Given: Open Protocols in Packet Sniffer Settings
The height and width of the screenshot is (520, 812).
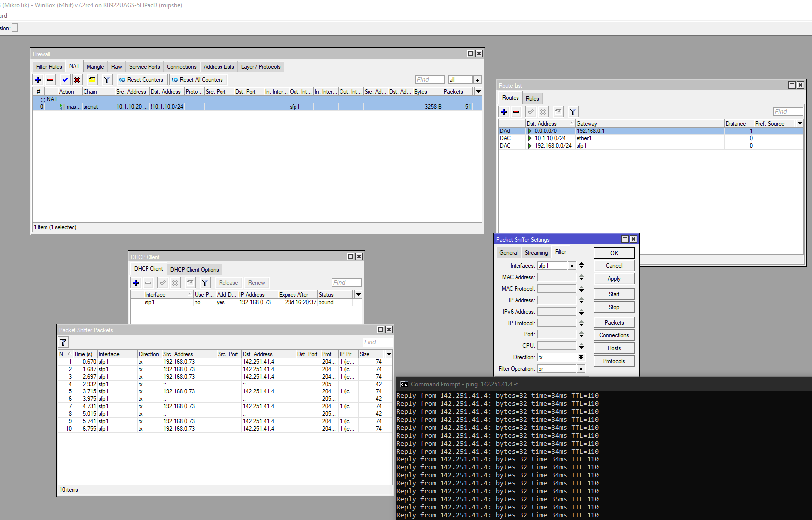Looking at the screenshot, I should click(614, 361).
